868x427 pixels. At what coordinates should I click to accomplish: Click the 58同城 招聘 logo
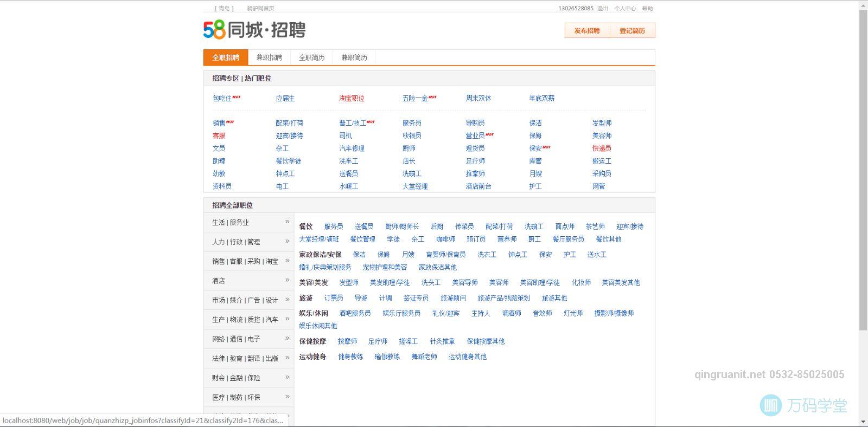pyautogui.click(x=254, y=30)
